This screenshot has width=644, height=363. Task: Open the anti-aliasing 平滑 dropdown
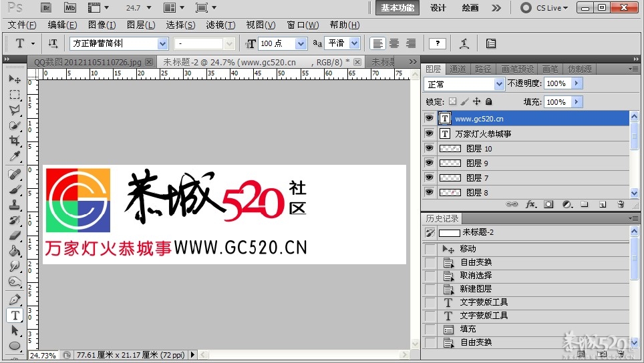355,43
